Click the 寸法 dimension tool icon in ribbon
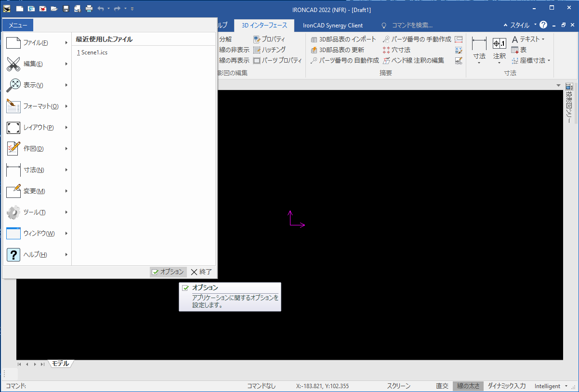Viewport: 579px width, 392px height. tap(479, 44)
